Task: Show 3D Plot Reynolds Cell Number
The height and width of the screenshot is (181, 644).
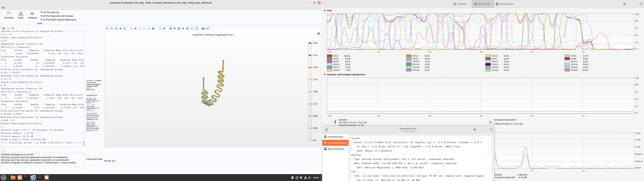Action: coord(58,16)
